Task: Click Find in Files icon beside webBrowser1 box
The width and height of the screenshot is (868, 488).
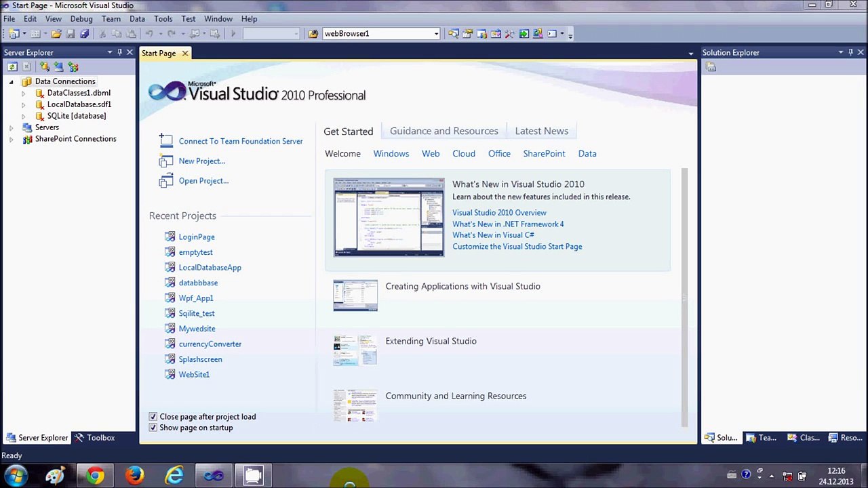Action: coord(313,34)
